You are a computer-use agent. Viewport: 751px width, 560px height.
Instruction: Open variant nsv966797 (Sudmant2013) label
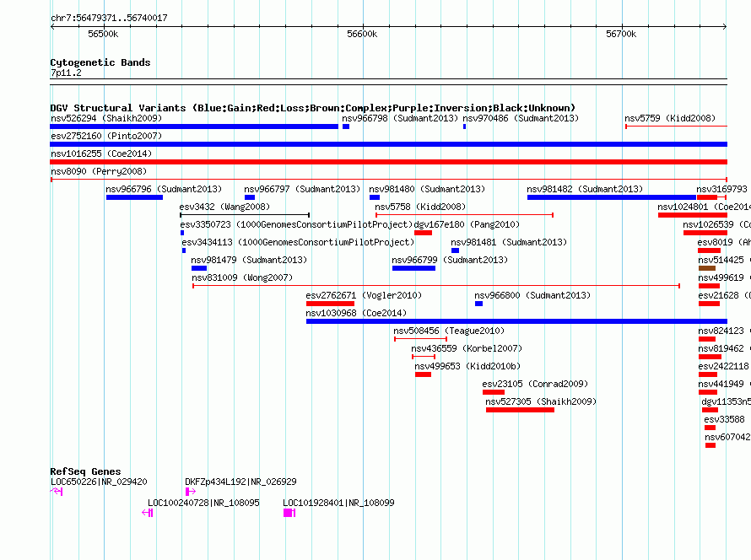click(302, 189)
